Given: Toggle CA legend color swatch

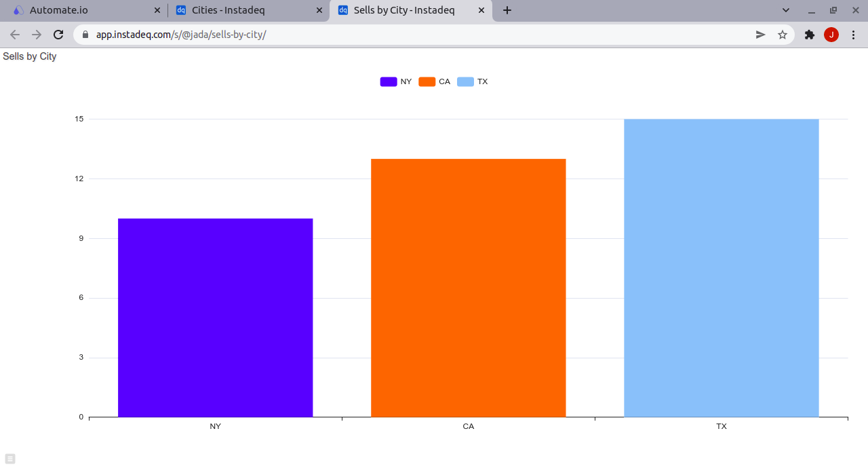Looking at the screenshot, I should pos(427,81).
